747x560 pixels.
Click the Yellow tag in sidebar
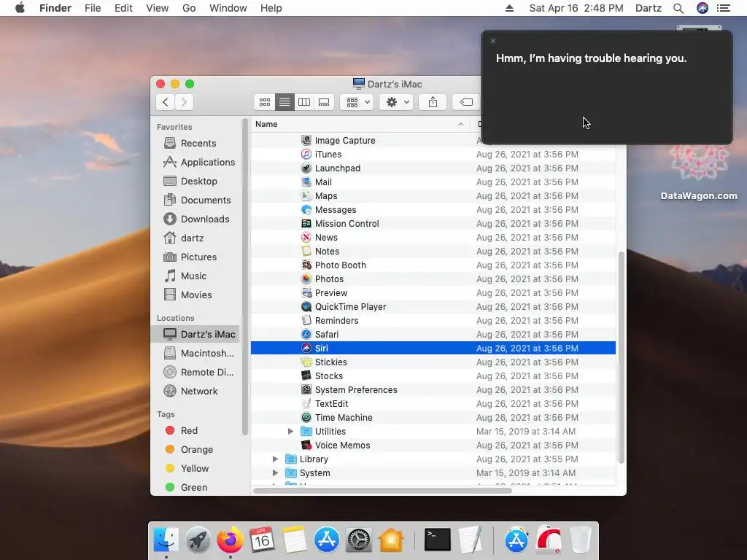click(x=194, y=469)
